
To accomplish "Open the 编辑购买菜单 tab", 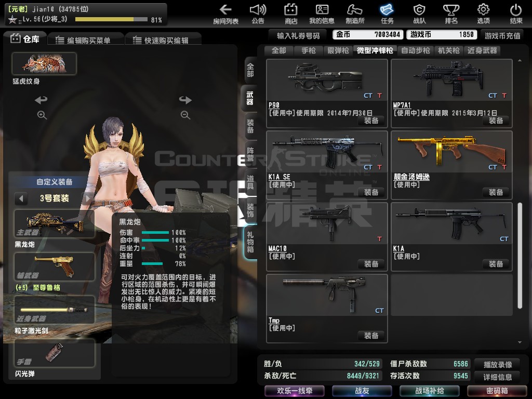I will [86, 40].
